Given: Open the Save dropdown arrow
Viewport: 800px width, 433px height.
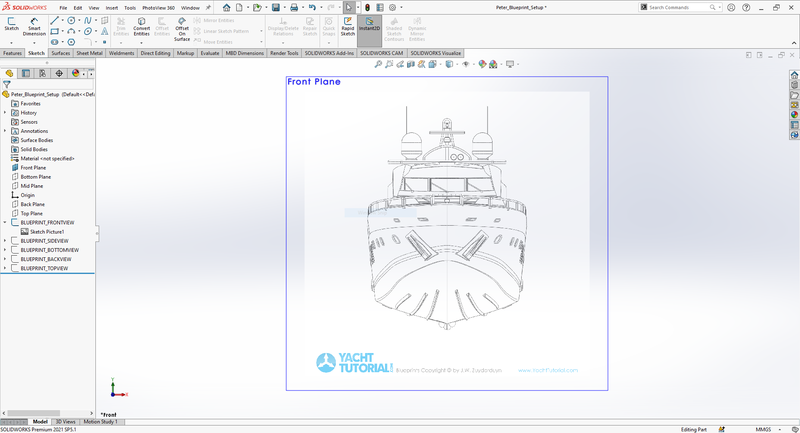Looking at the screenshot, I should [x=283, y=8].
